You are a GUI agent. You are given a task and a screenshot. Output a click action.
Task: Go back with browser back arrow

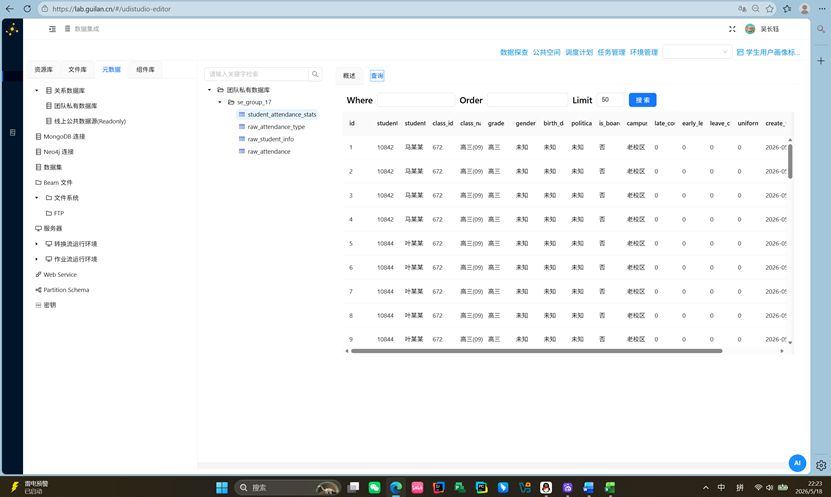(x=10, y=9)
